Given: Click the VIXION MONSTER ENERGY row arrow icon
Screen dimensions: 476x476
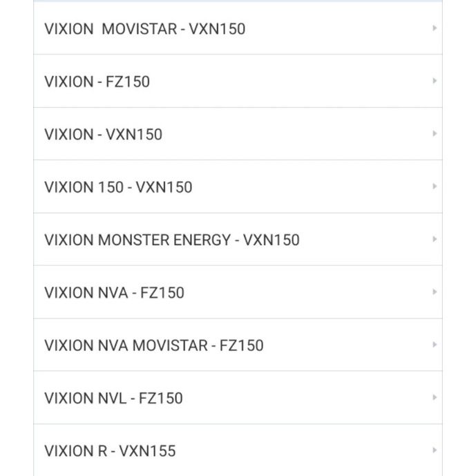Looking at the screenshot, I should click(435, 239).
